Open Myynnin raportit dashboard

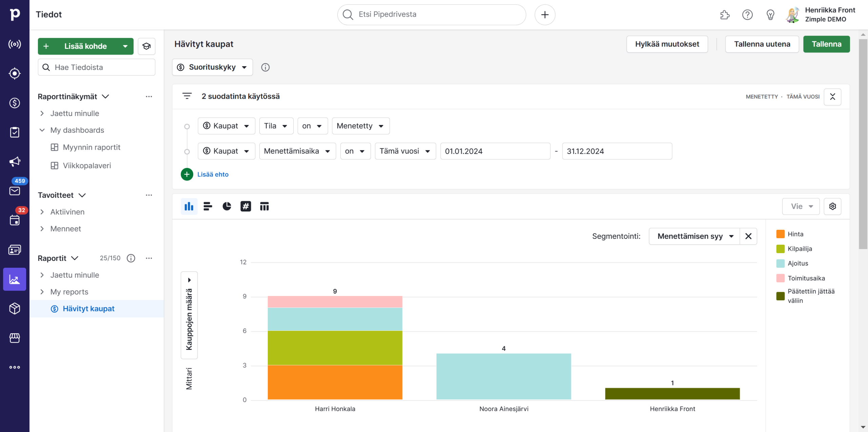pyautogui.click(x=92, y=147)
